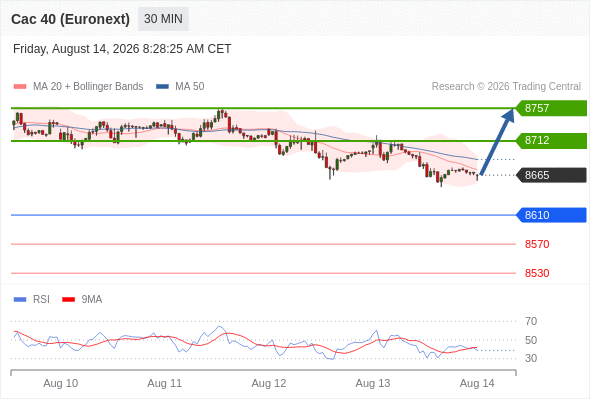Click the MA 50 legend label
Screen dimensions: 590x400
tap(190, 87)
